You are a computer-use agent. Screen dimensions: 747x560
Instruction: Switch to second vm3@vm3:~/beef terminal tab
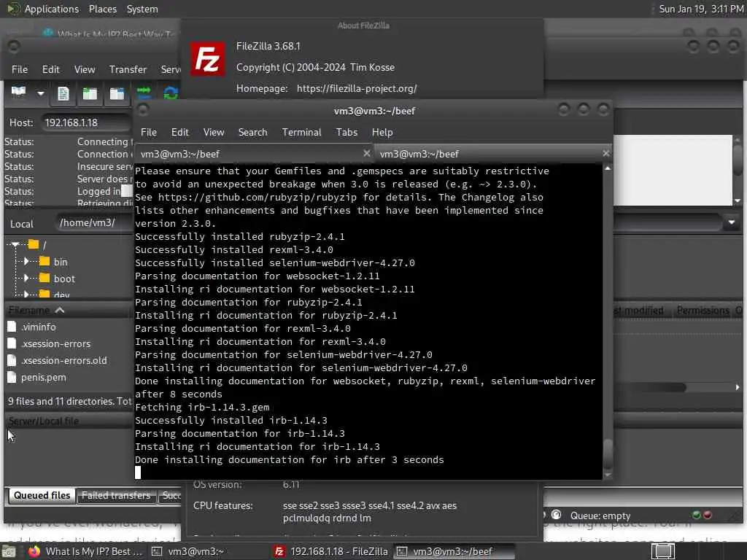tap(493, 154)
